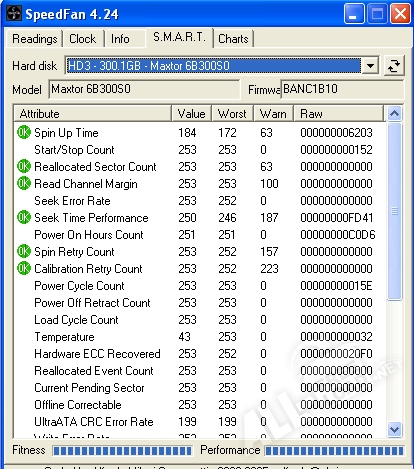Select the Power Cycle Count row
The image size is (414, 469).
point(200,285)
